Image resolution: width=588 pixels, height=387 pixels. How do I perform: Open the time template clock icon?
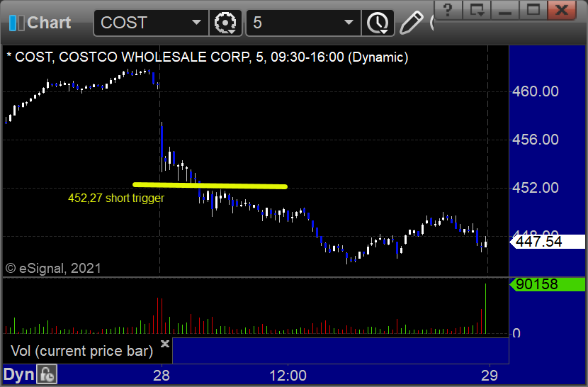pos(378,23)
